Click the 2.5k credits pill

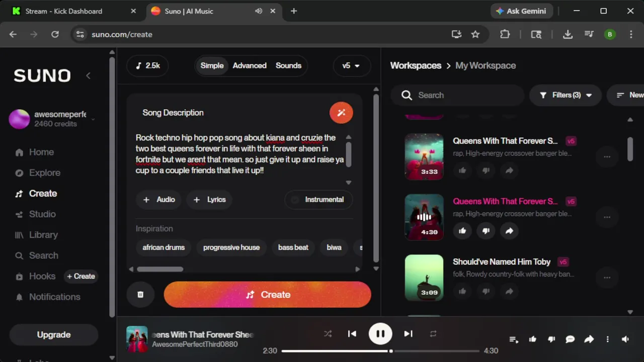[147, 65]
